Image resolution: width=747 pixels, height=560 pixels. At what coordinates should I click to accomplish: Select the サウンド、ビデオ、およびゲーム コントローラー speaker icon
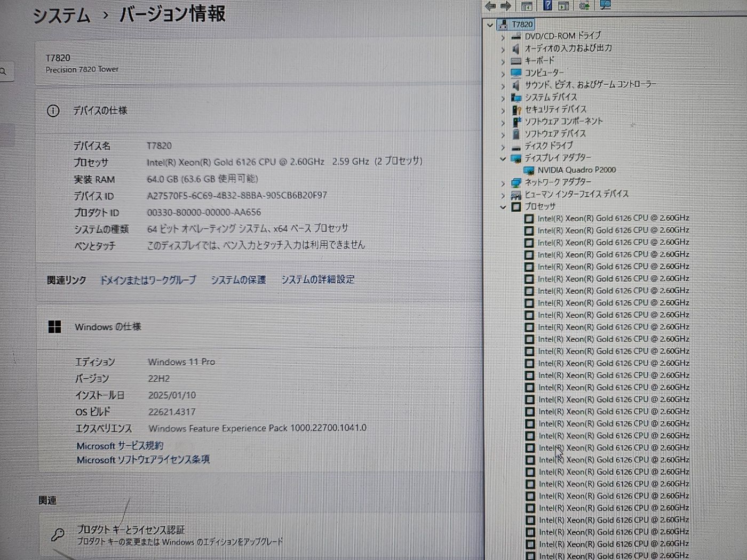(x=516, y=85)
